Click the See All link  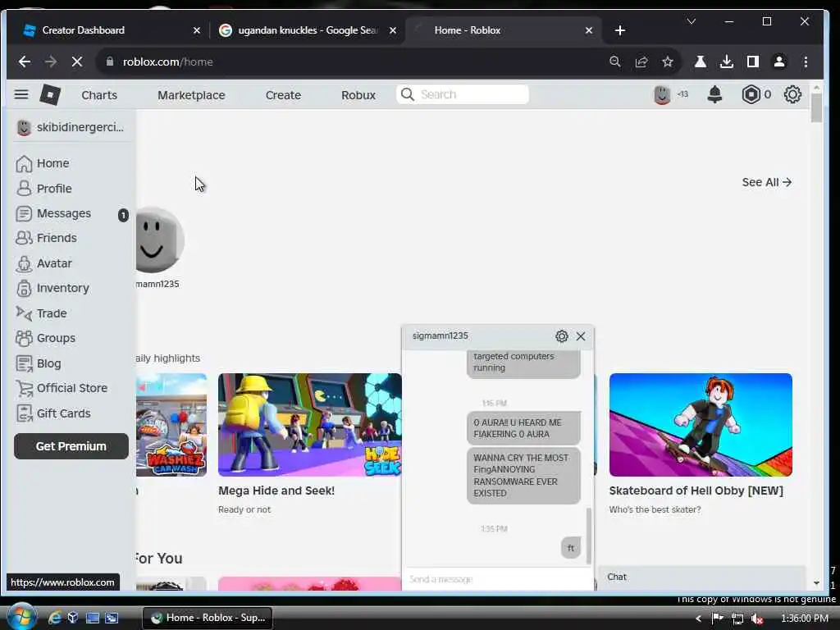pos(767,182)
